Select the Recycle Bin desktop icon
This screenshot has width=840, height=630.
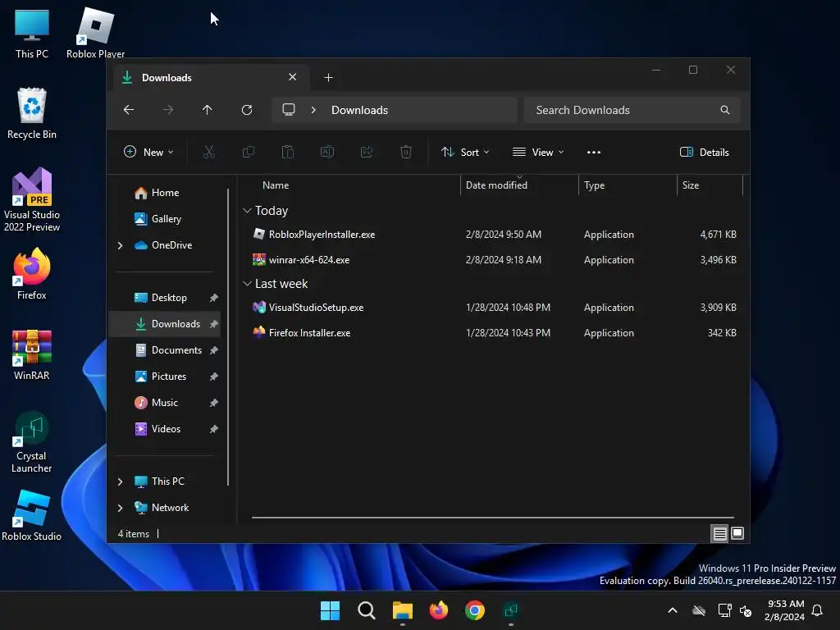coord(32,113)
